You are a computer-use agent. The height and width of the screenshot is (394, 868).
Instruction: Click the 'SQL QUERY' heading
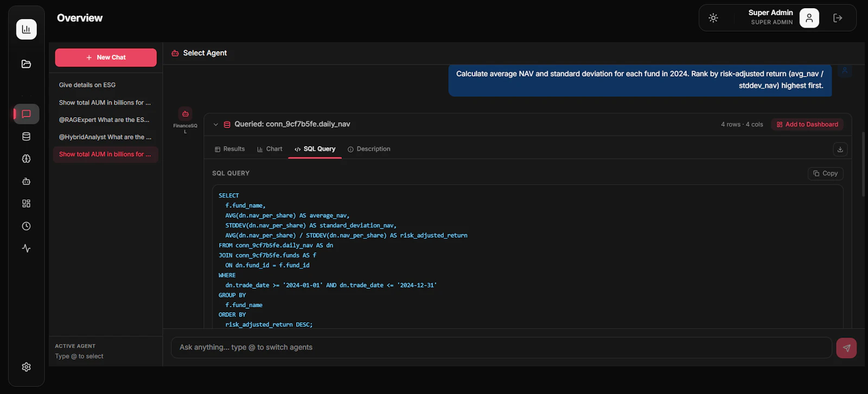tap(231, 173)
